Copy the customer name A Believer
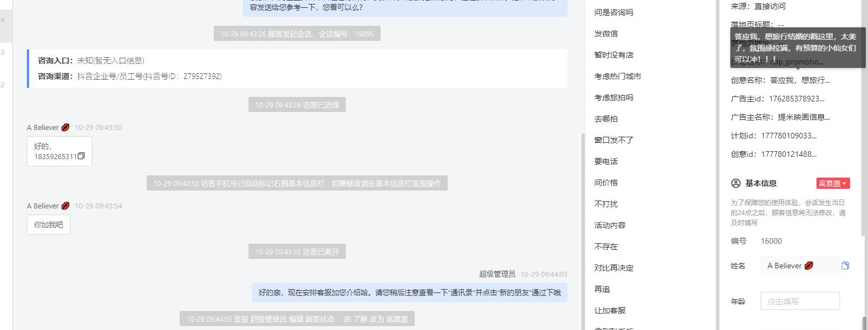The width and height of the screenshot is (868, 330). point(845,266)
